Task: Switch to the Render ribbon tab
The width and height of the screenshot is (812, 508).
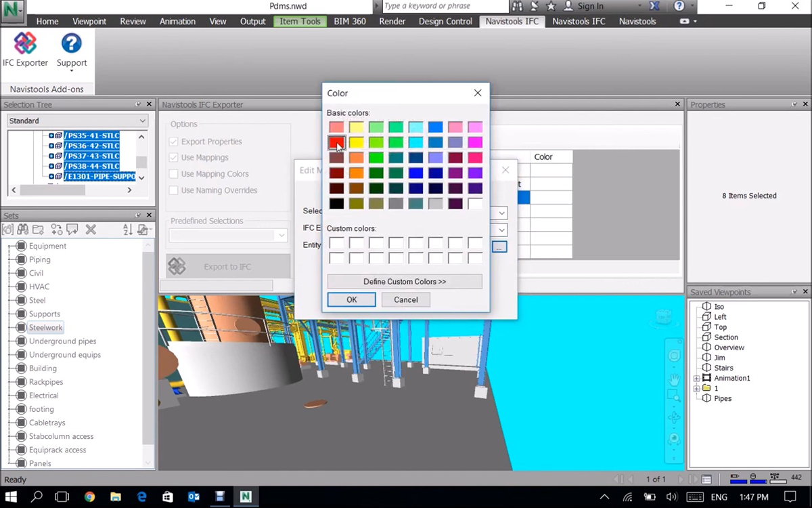Action: [392, 21]
